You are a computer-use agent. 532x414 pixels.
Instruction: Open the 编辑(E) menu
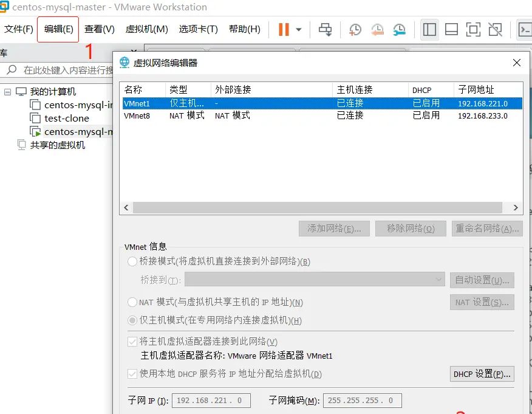click(x=58, y=29)
